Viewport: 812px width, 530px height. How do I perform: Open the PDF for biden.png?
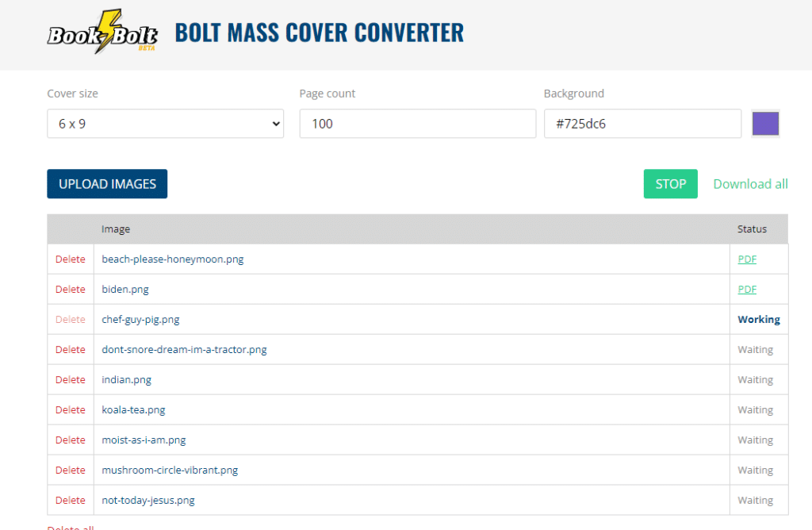pyautogui.click(x=746, y=289)
